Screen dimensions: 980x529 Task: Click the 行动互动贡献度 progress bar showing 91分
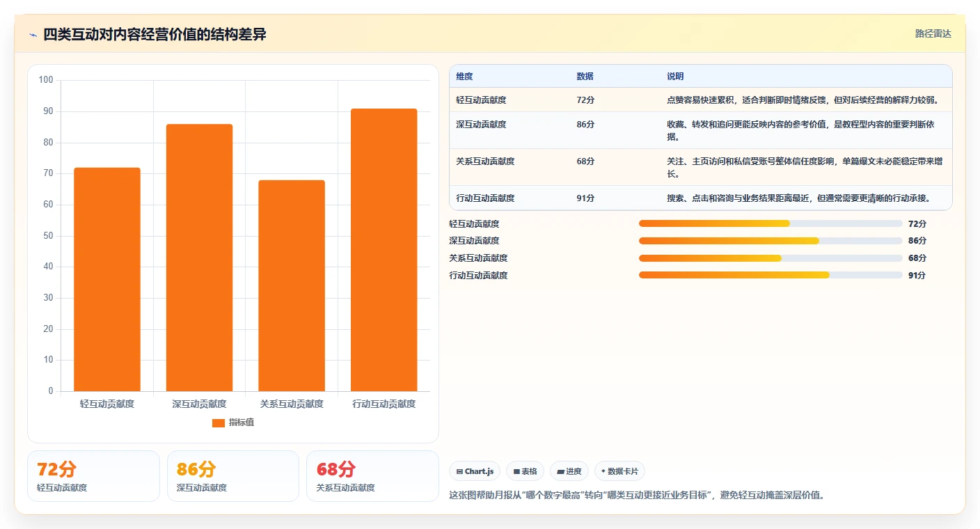click(x=770, y=275)
